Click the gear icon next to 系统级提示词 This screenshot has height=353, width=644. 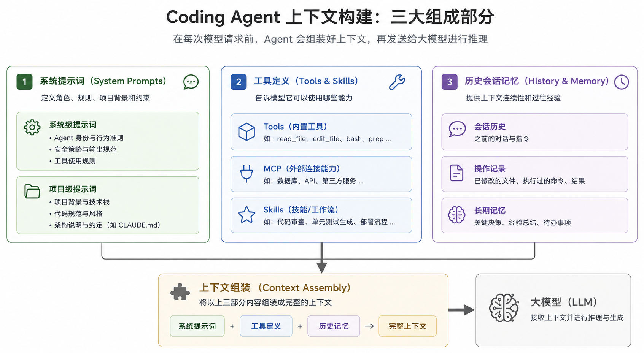tap(32, 127)
